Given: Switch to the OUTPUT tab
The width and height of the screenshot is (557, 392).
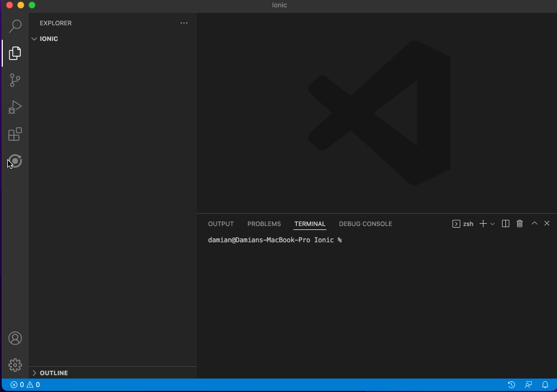Looking at the screenshot, I should coord(220,224).
